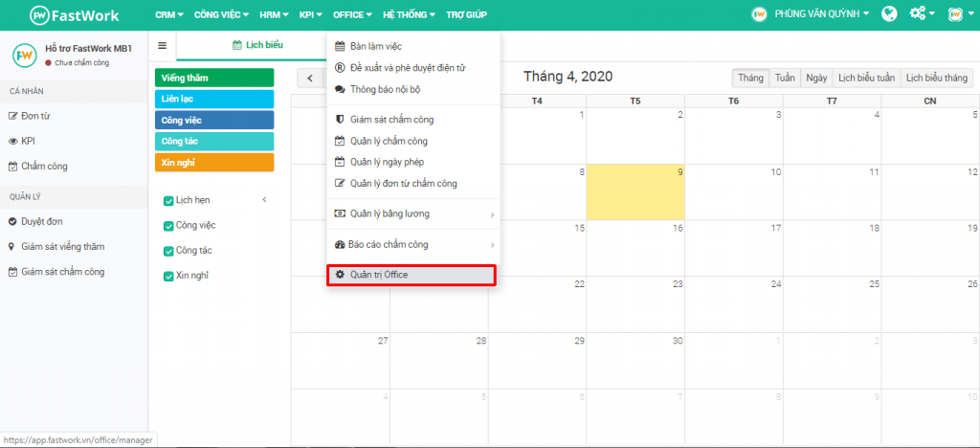
Task: Click the FastWork logo in top bar
Action: pyautogui.click(x=75, y=15)
